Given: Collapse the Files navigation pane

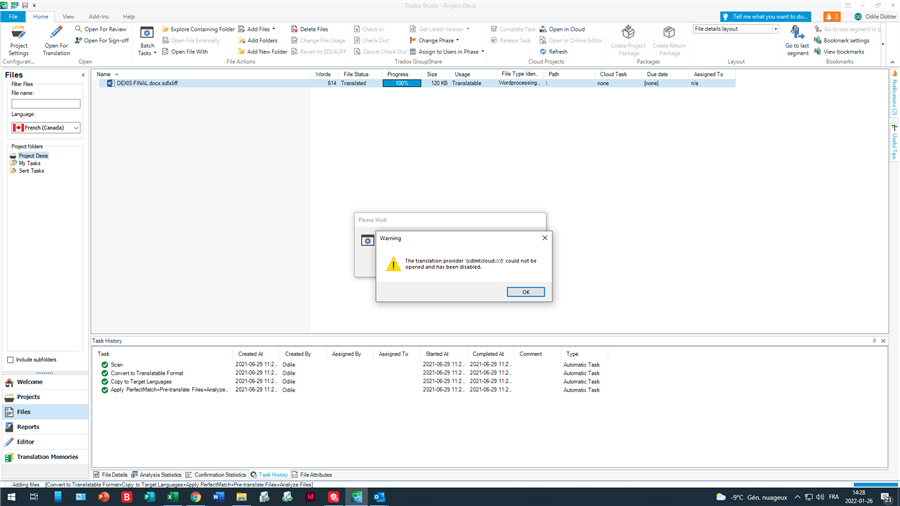Looking at the screenshot, I should [83, 75].
